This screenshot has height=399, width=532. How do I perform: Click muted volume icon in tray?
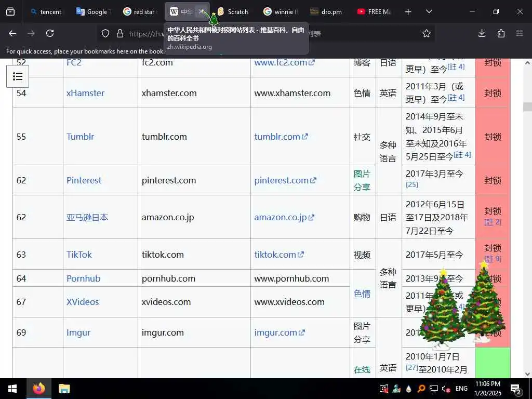pyautogui.click(x=446, y=389)
